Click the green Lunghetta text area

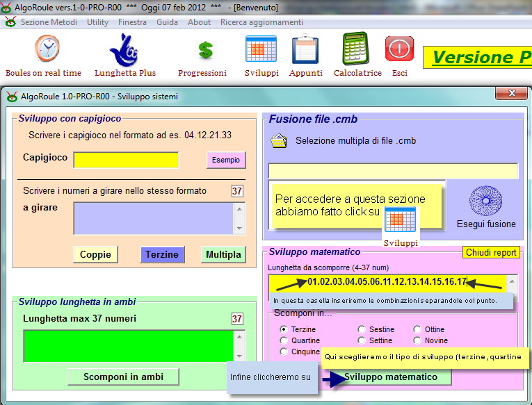click(128, 346)
